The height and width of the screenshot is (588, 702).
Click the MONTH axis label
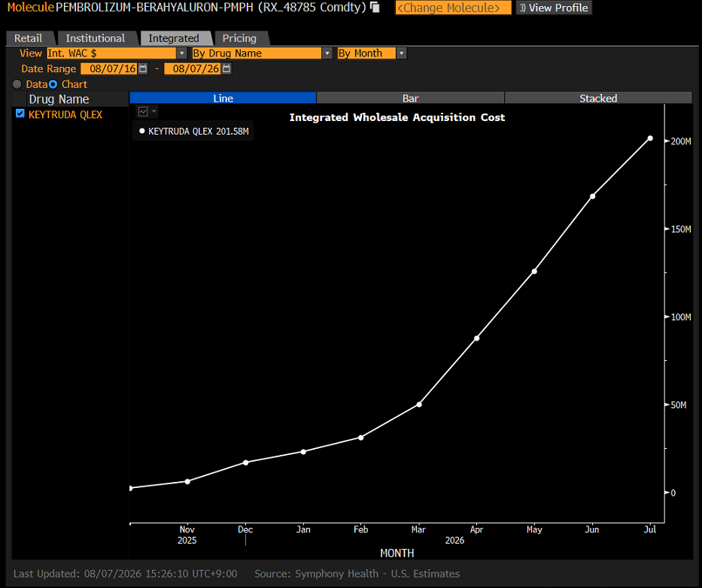tap(397, 553)
